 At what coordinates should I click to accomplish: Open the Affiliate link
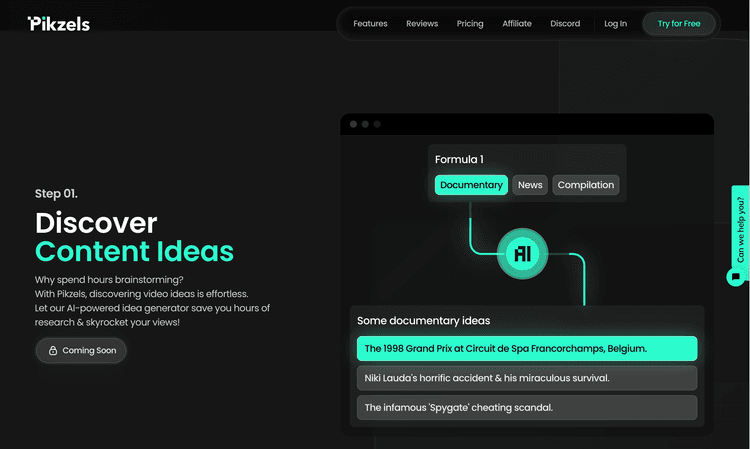tap(517, 23)
